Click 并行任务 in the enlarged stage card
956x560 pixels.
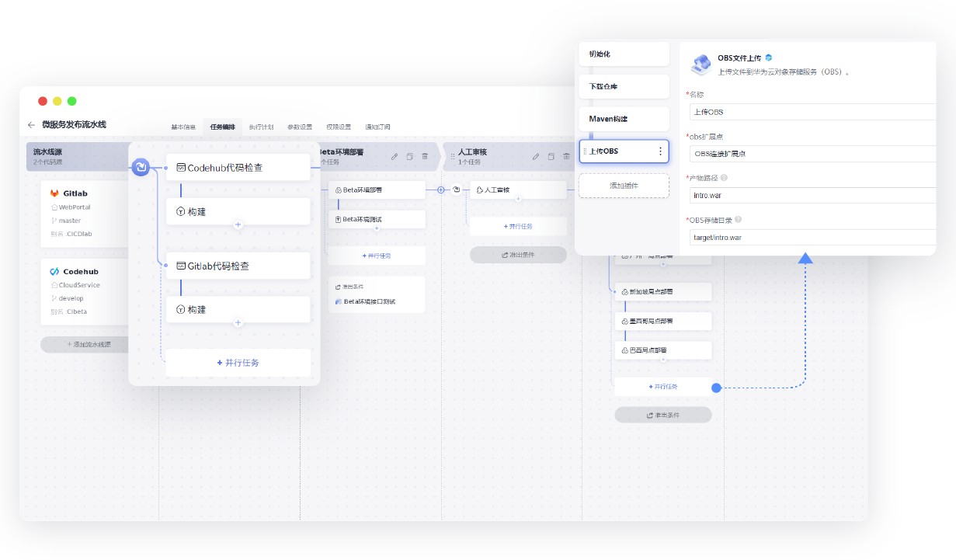click(x=238, y=363)
